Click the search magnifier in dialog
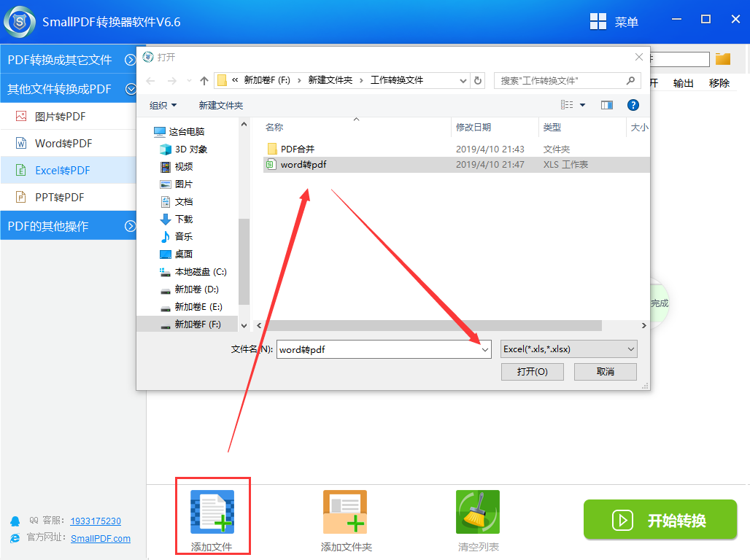Screen dimensions: 750x560 tap(630, 80)
